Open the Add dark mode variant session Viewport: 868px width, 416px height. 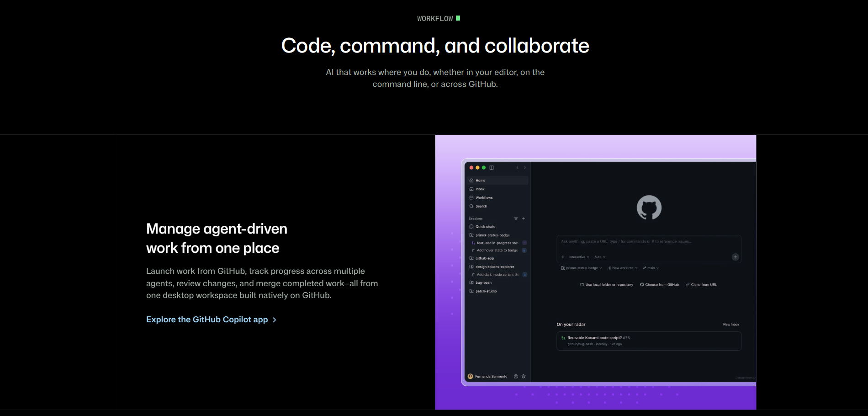point(498,275)
